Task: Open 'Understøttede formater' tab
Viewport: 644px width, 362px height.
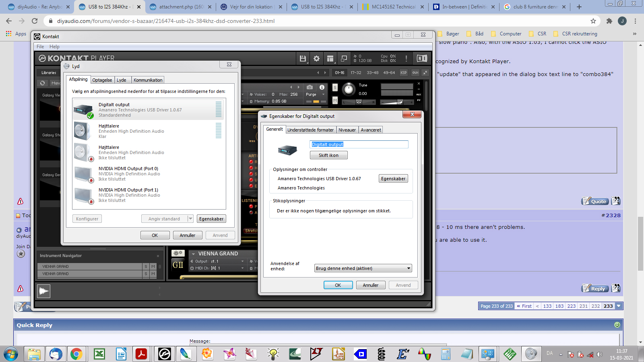Action: click(x=310, y=130)
